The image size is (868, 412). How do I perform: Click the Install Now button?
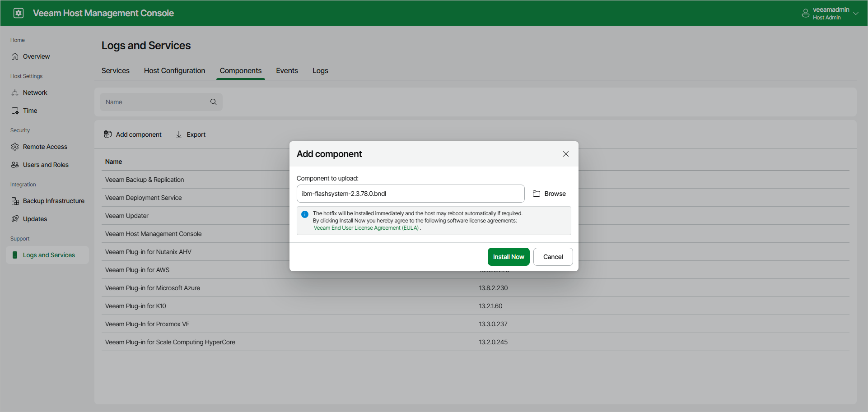coord(508,256)
